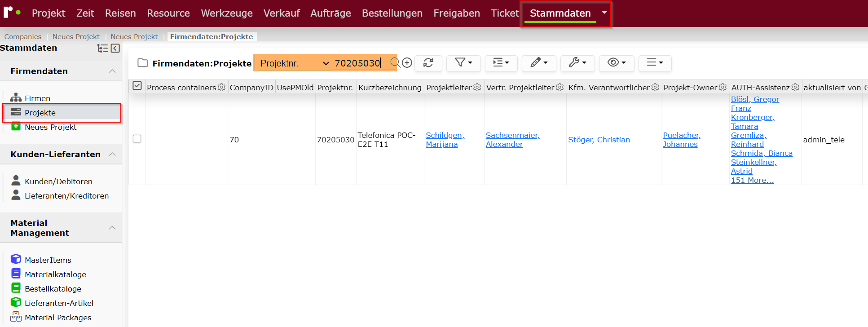The image size is (868, 327).
Task: Open the Werkzeuge menu
Action: coord(227,13)
